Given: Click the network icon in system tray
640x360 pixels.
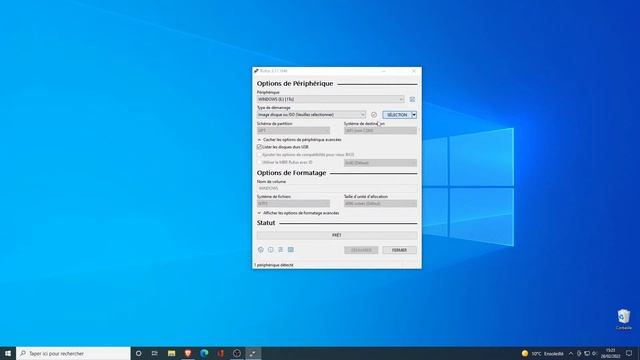Looking at the screenshot, I should click(587, 353).
